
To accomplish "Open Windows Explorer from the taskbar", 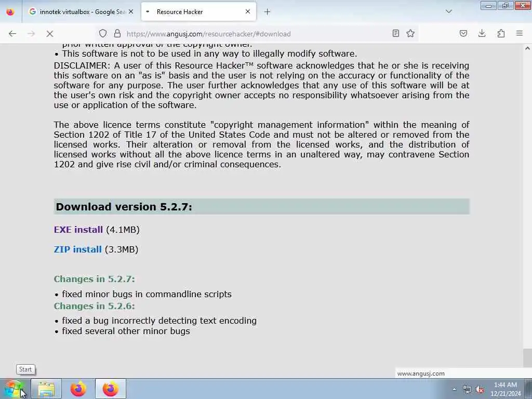I will tap(46, 389).
